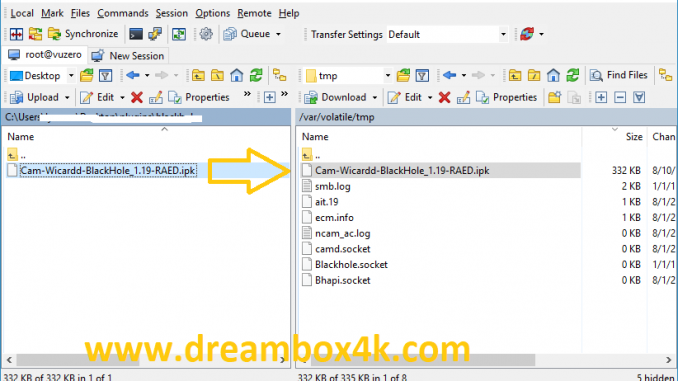The image size is (678, 381).
Task: Refresh the remote tmp directory
Action: (573, 75)
